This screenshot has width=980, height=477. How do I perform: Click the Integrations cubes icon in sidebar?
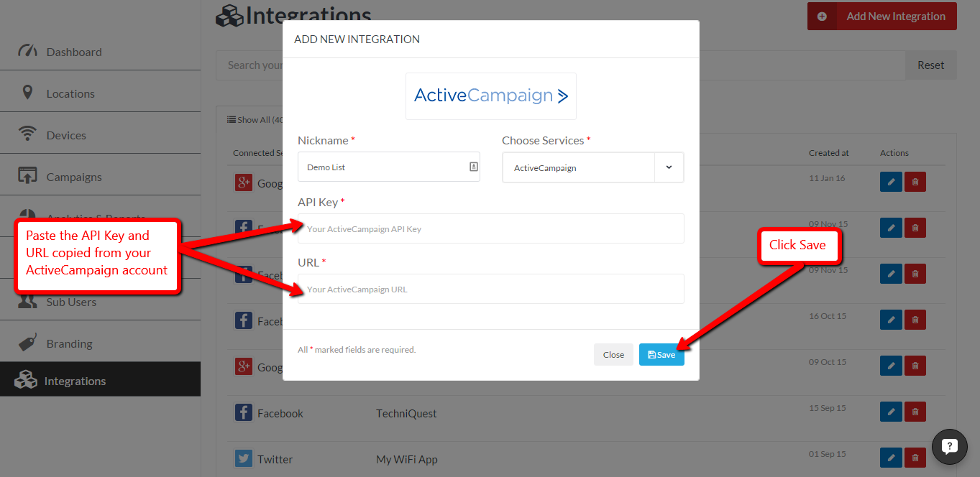26,380
